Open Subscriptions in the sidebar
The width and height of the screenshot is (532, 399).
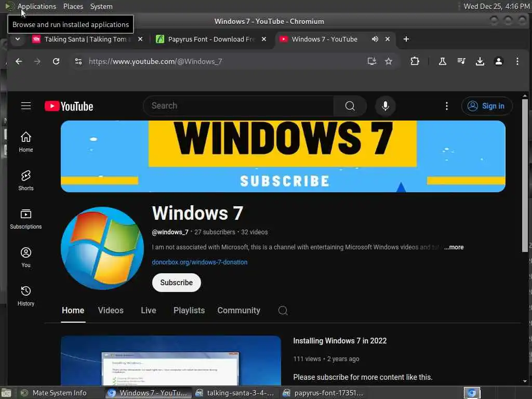pos(26,219)
